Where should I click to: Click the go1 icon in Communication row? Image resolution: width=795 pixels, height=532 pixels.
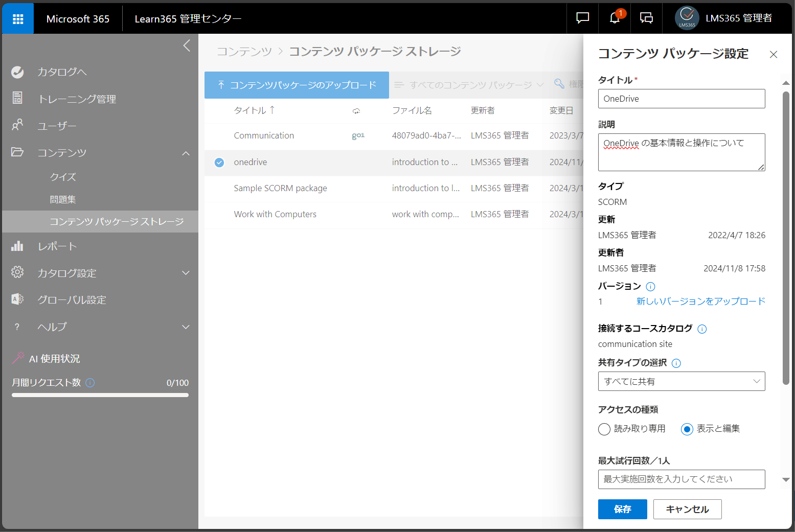coord(358,135)
